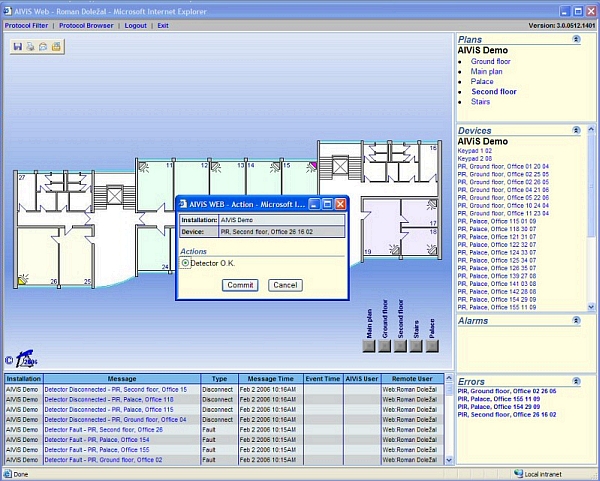This screenshot has width=600, height=481.
Task: Click the Cancel button in Action dialog
Action: click(x=285, y=285)
